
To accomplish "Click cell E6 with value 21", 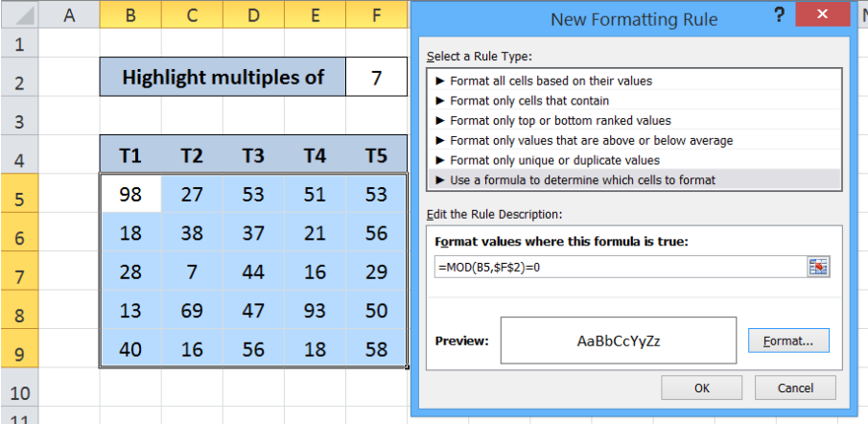I will [315, 232].
